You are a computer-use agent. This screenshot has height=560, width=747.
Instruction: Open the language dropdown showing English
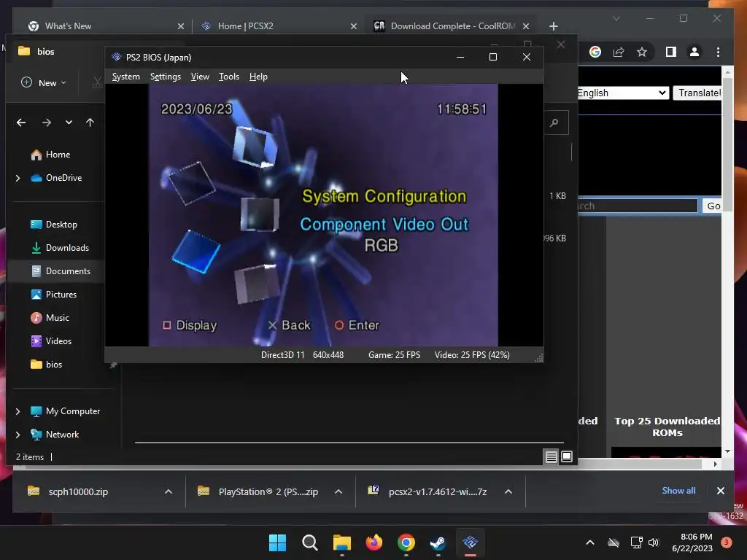[623, 93]
